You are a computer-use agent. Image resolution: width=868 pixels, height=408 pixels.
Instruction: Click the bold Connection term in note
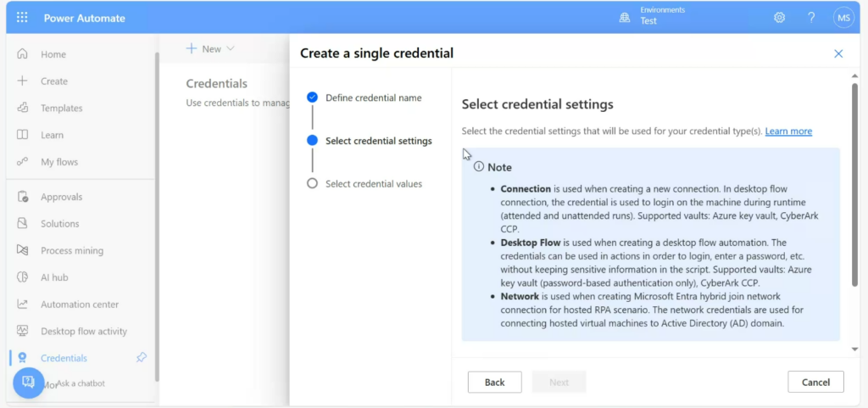point(526,189)
